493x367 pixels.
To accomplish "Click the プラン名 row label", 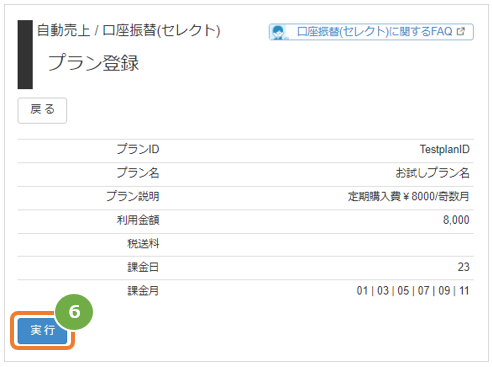I will click(x=138, y=173).
